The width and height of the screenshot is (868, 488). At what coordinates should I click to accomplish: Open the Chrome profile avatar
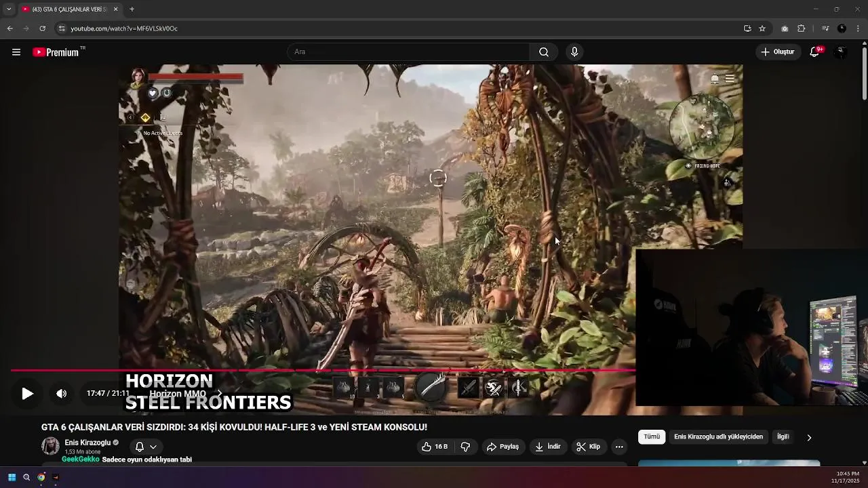click(842, 28)
